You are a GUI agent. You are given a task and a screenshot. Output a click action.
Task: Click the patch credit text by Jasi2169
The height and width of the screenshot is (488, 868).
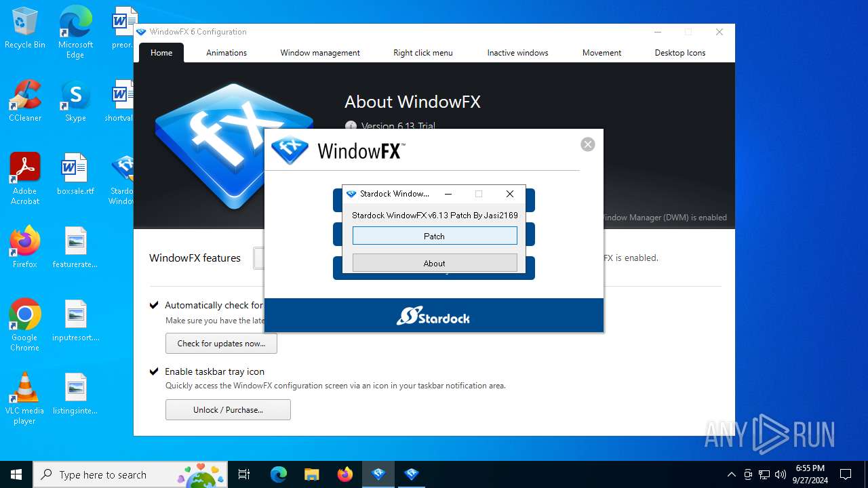point(435,216)
